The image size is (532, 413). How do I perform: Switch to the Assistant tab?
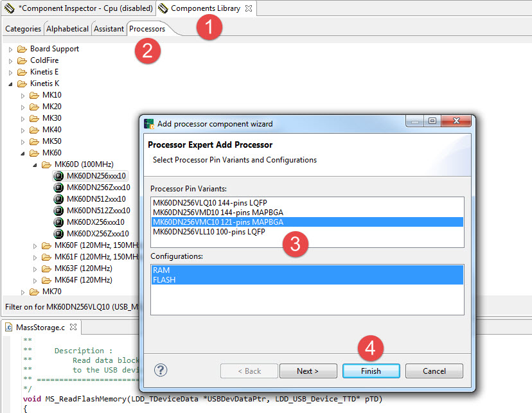click(x=109, y=29)
